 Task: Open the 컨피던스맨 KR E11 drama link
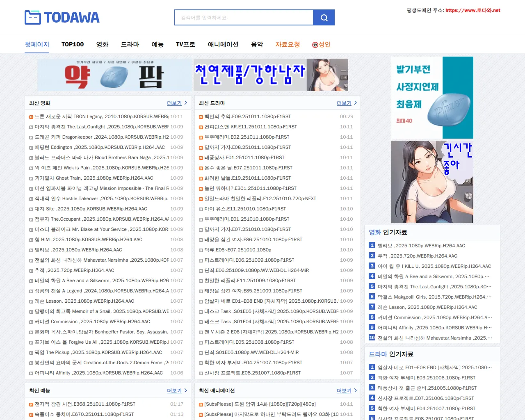[x=251, y=127]
